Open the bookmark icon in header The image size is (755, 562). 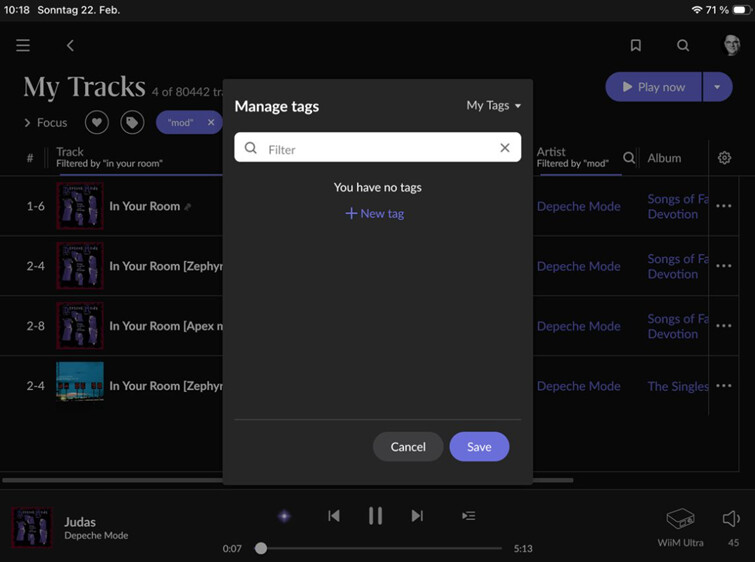click(636, 45)
